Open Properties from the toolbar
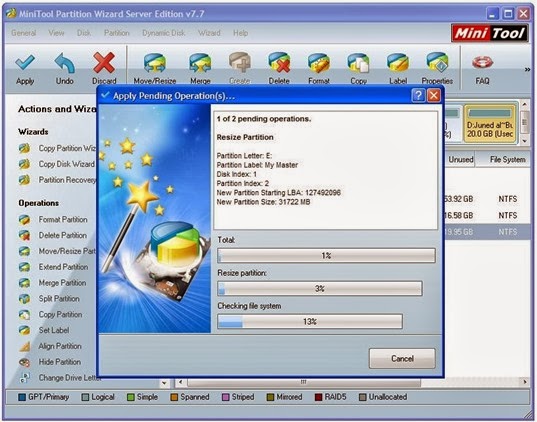This screenshot has width=537, height=422. click(437, 63)
